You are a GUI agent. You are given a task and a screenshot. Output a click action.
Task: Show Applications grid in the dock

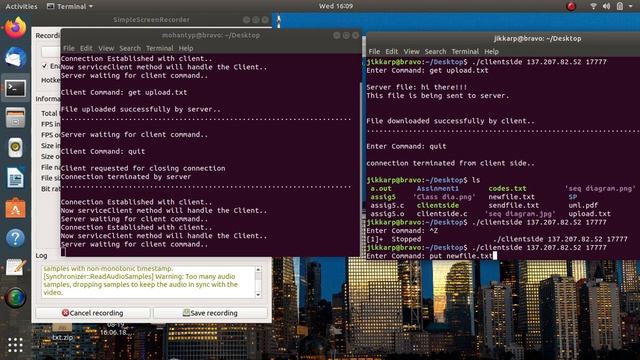[x=15, y=345]
